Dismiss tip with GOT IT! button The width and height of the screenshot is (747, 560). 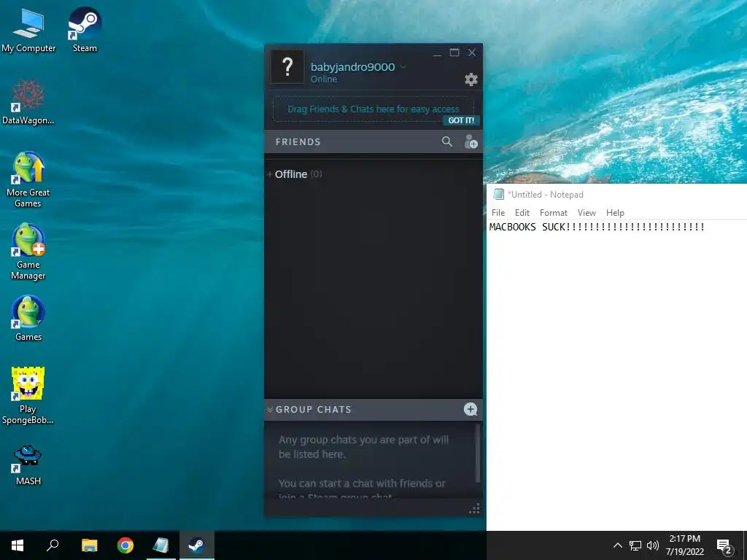[461, 120]
